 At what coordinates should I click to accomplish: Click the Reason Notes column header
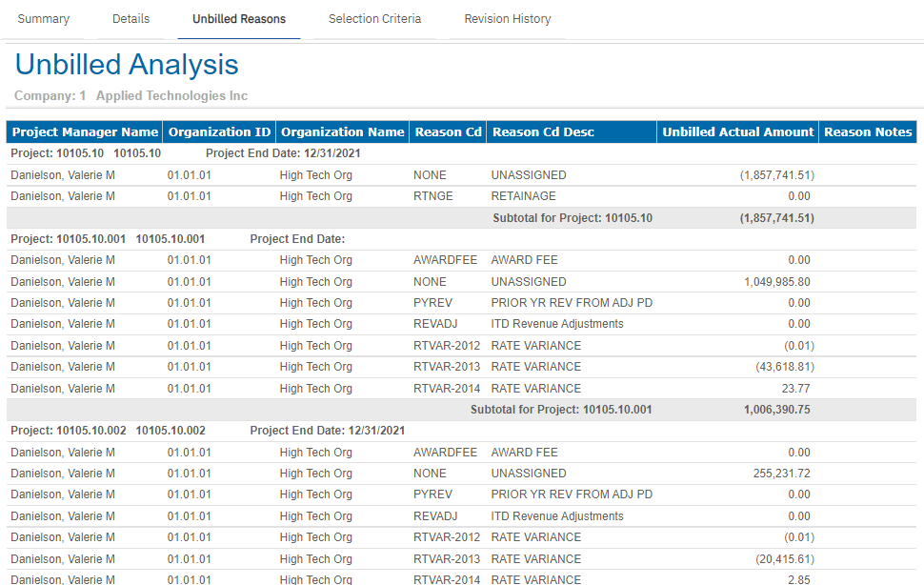click(868, 132)
